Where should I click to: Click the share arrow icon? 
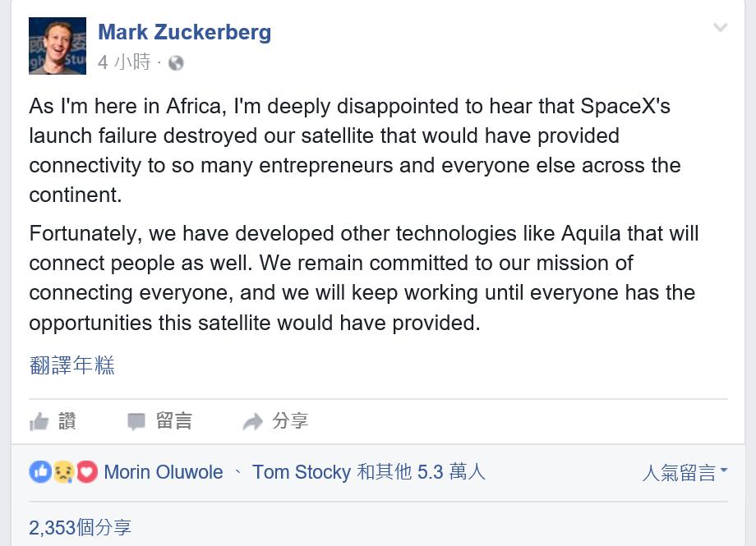click(x=252, y=422)
